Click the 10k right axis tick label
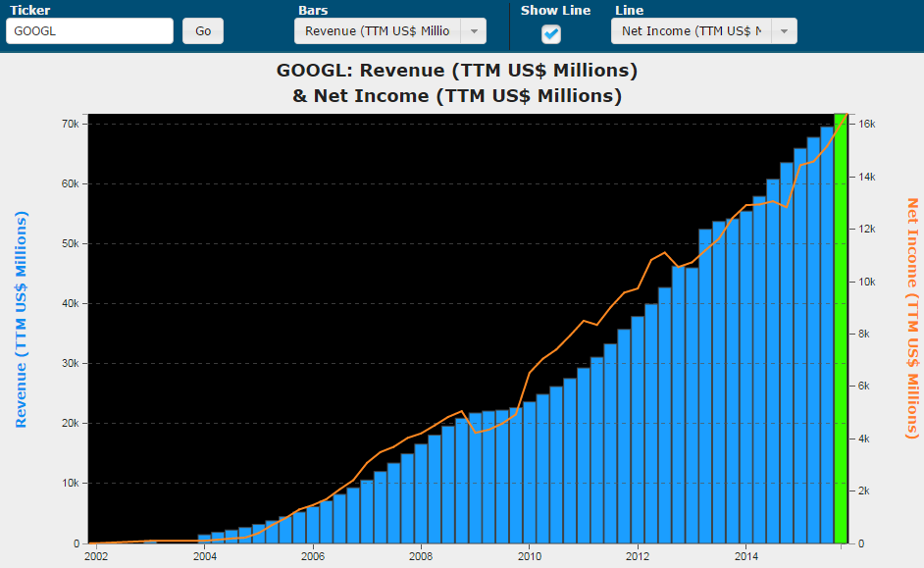 tap(867, 282)
